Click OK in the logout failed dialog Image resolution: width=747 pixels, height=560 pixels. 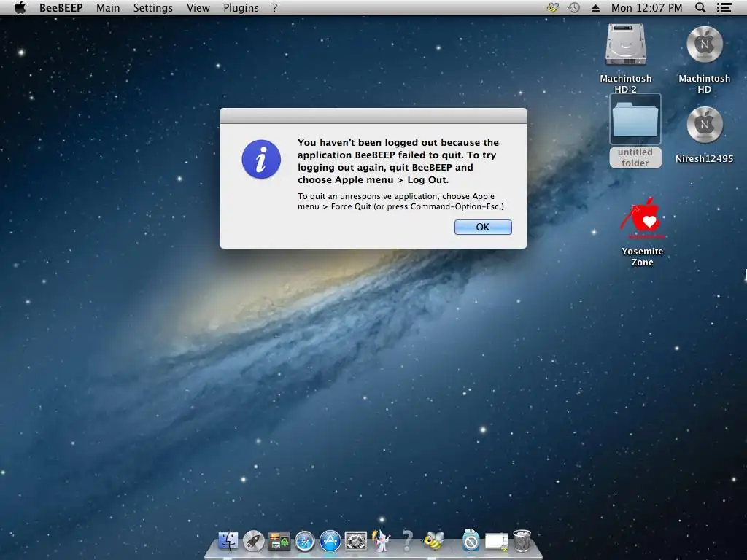point(483,227)
